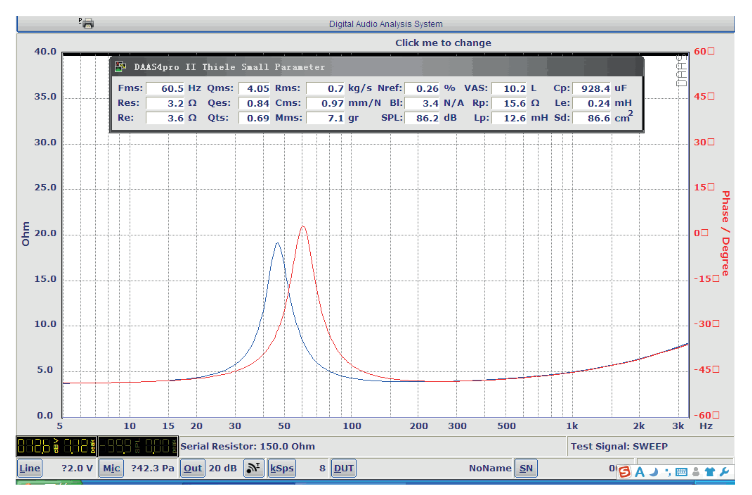This screenshot has width=752, height=495.
Task: Click the shirt skin icon in IME toolbar
Action: coord(710,472)
